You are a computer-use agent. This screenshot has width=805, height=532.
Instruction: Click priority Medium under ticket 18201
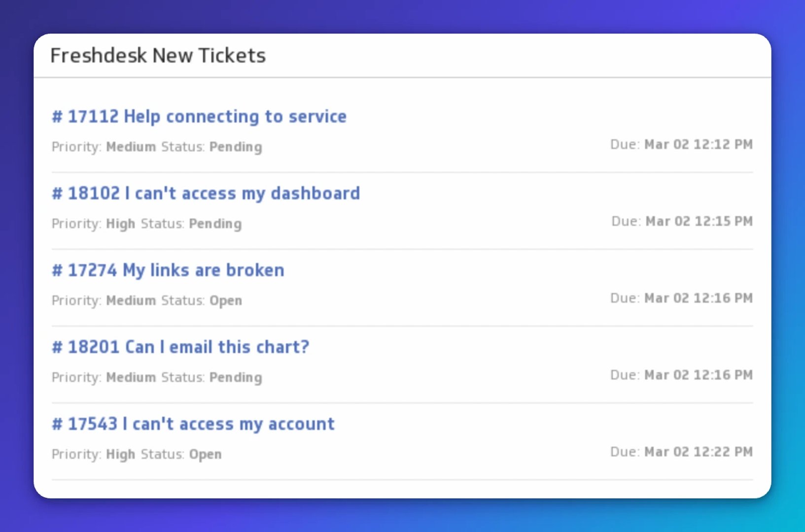[x=131, y=377]
